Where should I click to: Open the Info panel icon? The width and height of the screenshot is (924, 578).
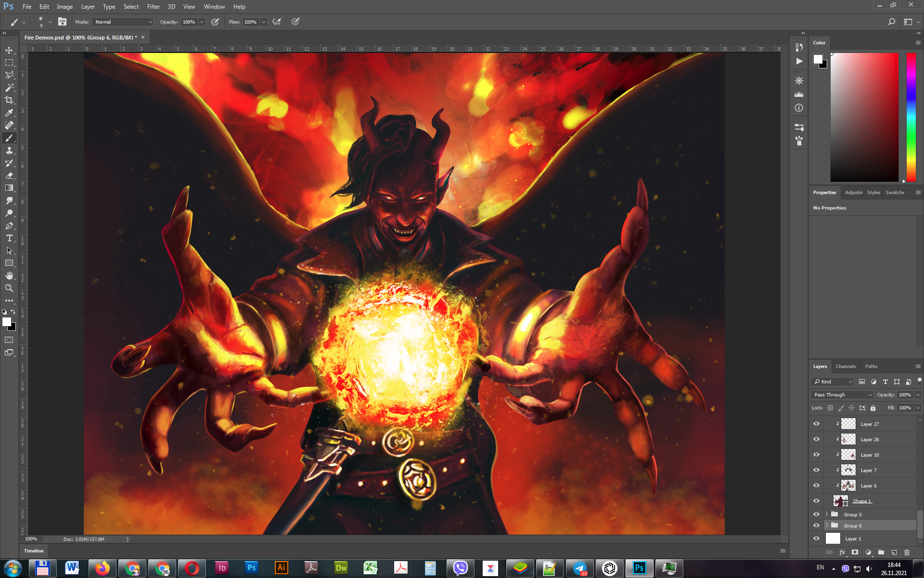799,108
